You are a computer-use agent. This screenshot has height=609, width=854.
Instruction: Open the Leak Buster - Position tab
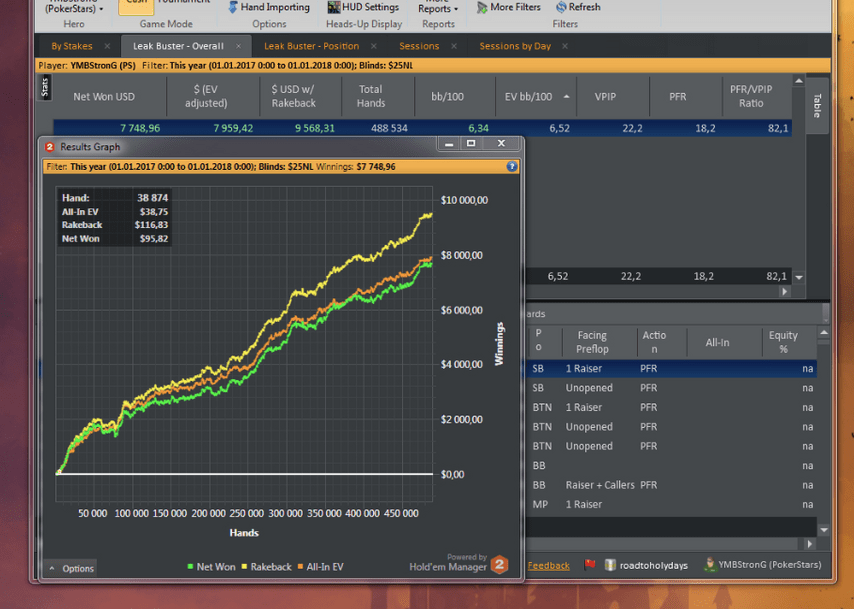[x=312, y=46]
